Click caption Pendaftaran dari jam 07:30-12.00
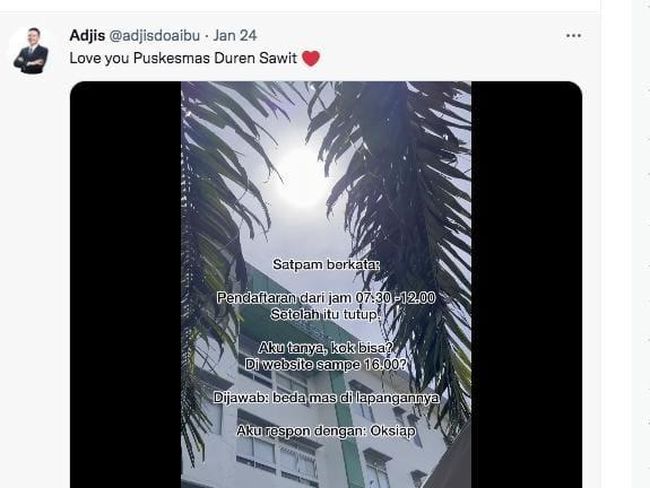Viewport: 650px width, 488px height. [326, 298]
